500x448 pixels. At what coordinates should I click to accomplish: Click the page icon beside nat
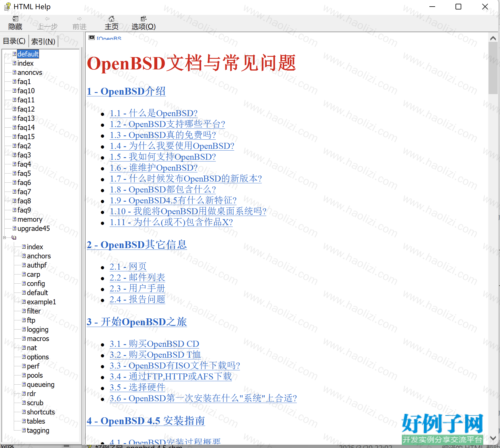24,348
